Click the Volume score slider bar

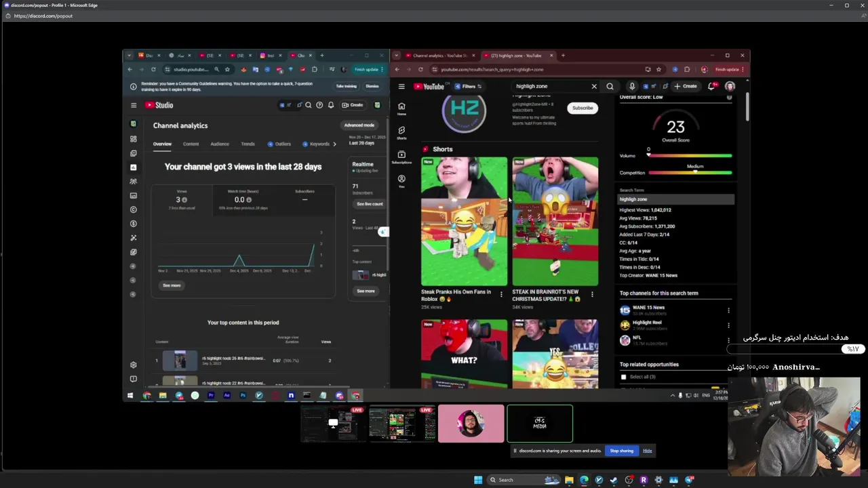coord(690,156)
